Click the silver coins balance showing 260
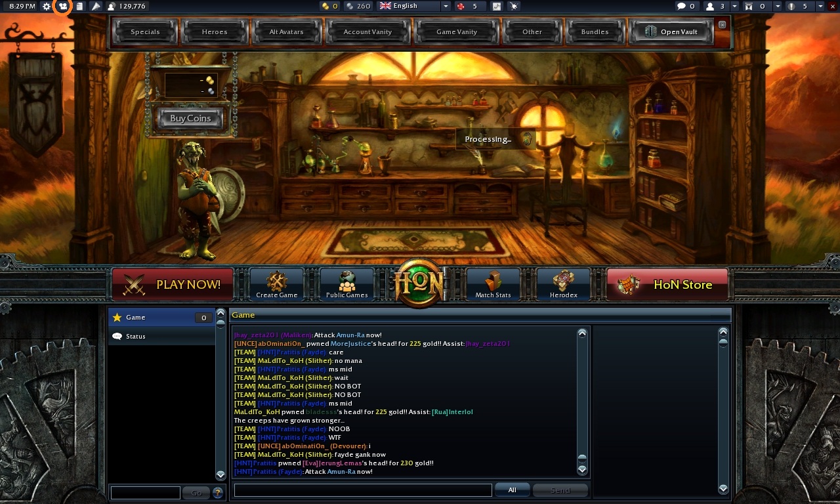840x504 pixels. pos(358,6)
